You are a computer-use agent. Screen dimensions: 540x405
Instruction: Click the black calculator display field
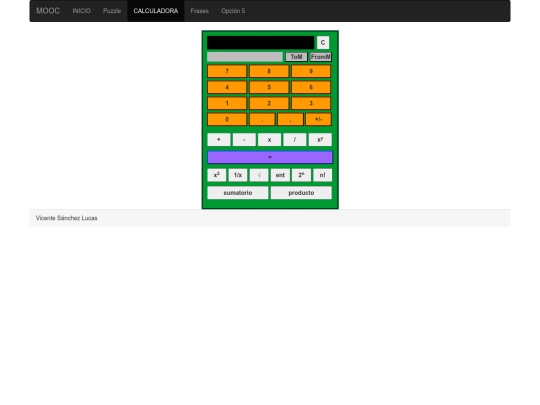261,43
